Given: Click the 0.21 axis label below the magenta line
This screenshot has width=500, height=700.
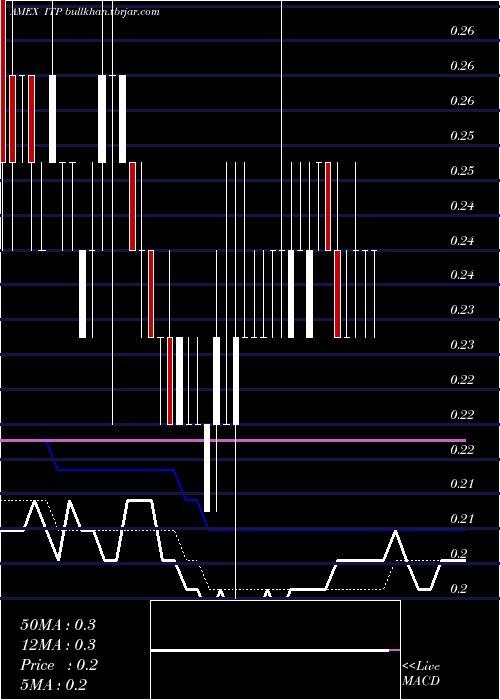Looking at the screenshot, I should [x=462, y=484].
